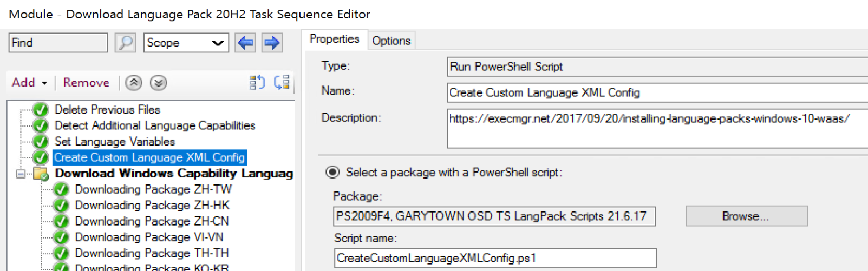Open the Scope dropdown
Image resolution: width=868 pixels, height=271 pixels.
[x=186, y=43]
